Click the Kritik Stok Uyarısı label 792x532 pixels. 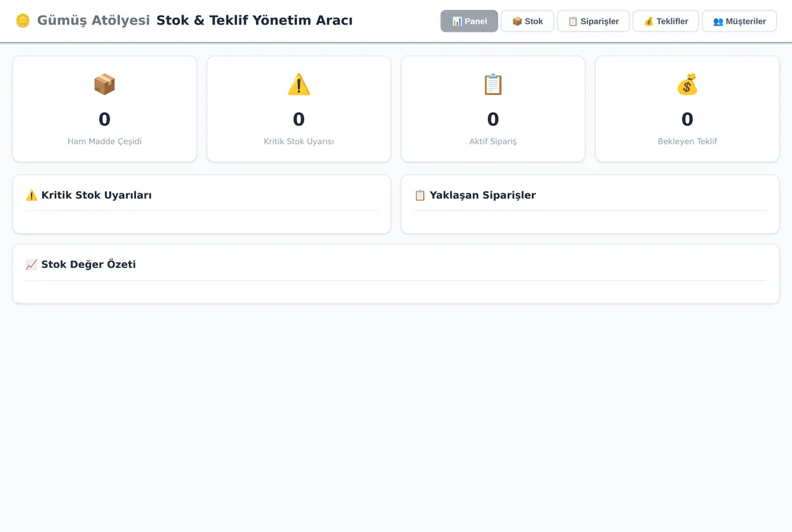click(298, 141)
